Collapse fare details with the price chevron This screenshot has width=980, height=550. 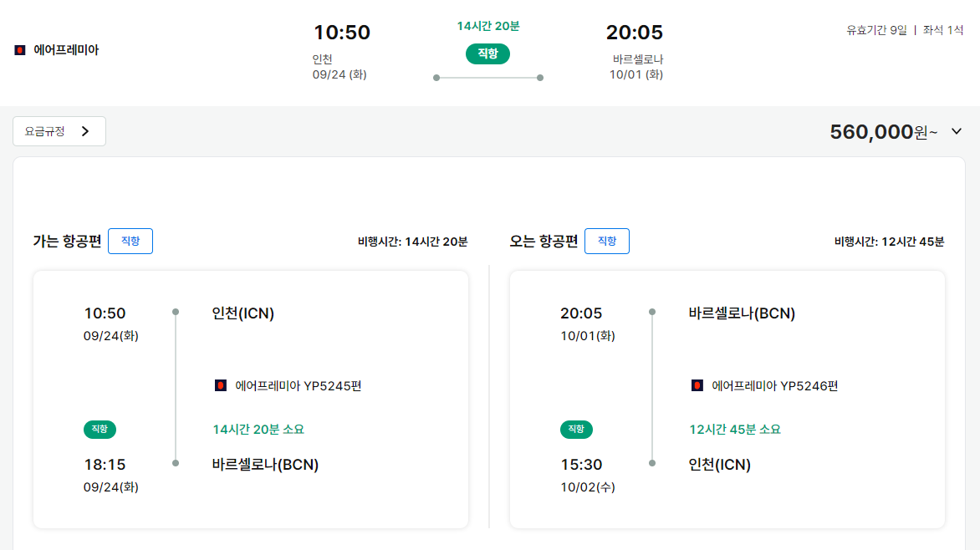[x=957, y=131]
